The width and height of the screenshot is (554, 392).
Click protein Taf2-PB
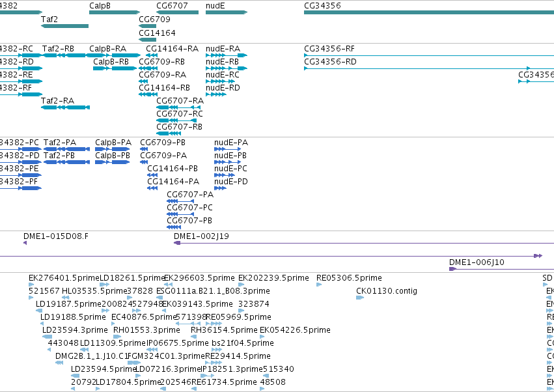coord(66,162)
